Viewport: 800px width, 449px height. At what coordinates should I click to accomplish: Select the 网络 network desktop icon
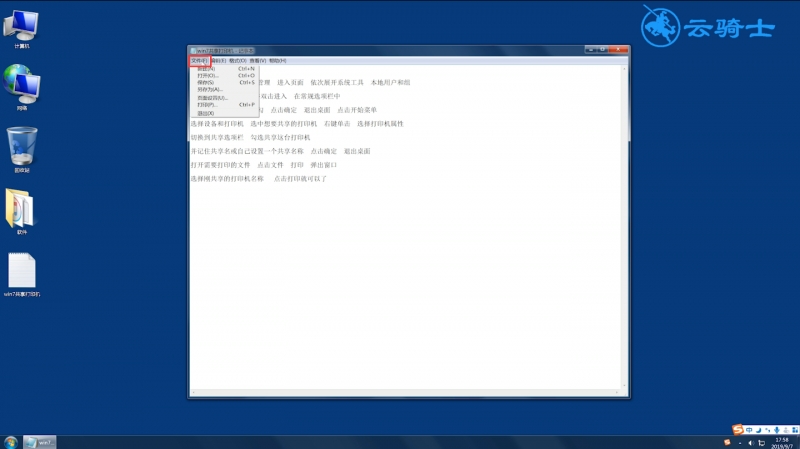click(x=21, y=87)
